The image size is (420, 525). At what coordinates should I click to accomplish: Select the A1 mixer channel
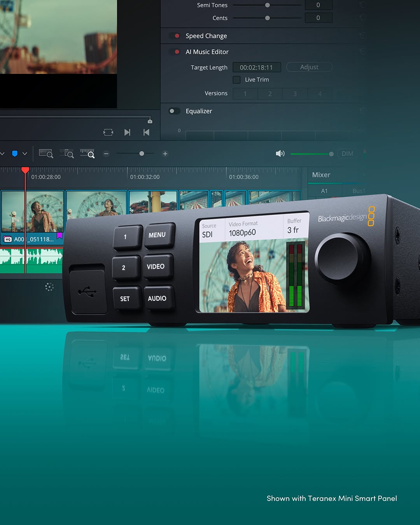[324, 191]
